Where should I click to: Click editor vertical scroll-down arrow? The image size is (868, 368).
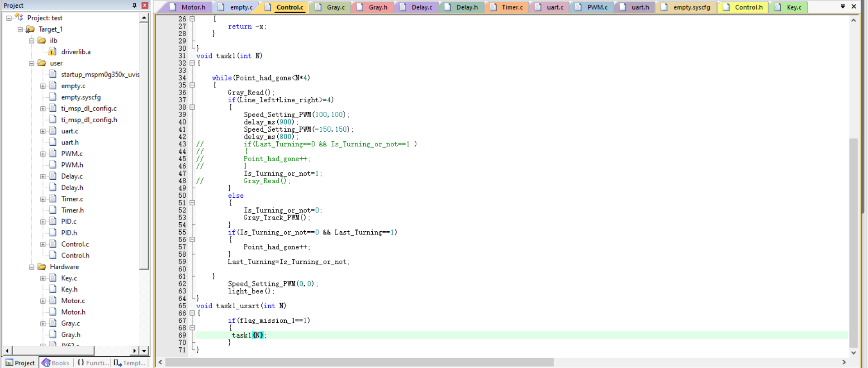click(x=854, y=353)
